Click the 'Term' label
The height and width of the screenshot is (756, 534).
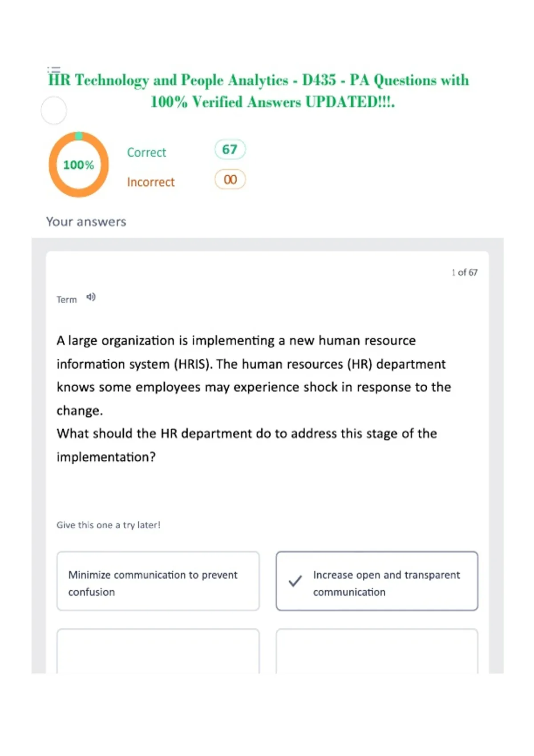(67, 300)
